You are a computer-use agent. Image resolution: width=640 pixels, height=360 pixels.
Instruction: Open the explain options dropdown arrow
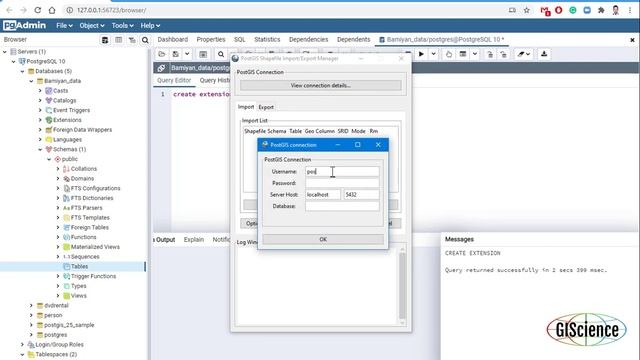pyautogui.click(x=475, y=54)
